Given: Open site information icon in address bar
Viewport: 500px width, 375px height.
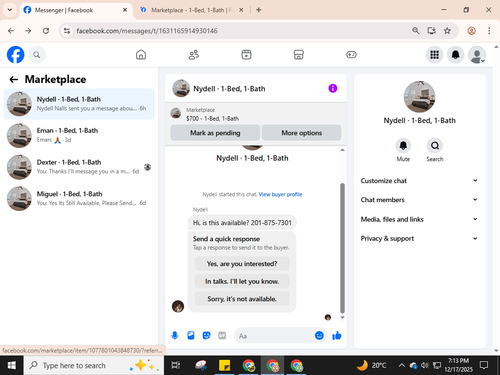Looking at the screenshot, I should coord(67,31).
